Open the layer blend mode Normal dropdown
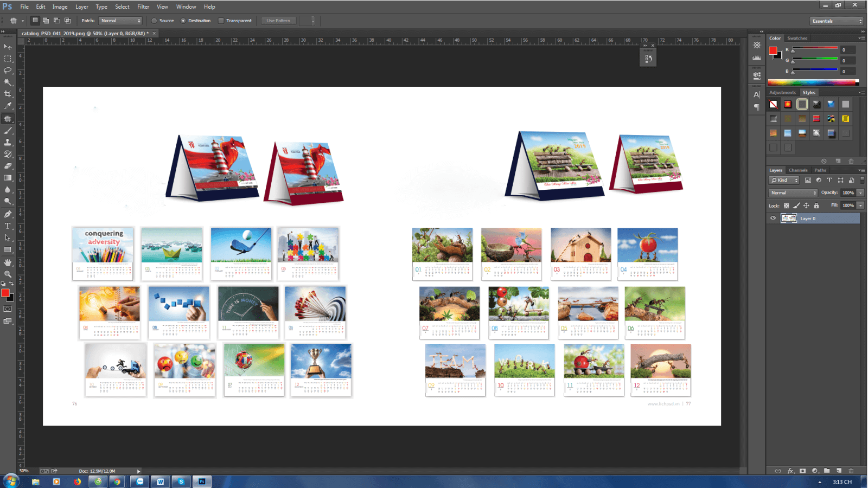The height and width of the screenshot is (488, 868). [793, 192]
